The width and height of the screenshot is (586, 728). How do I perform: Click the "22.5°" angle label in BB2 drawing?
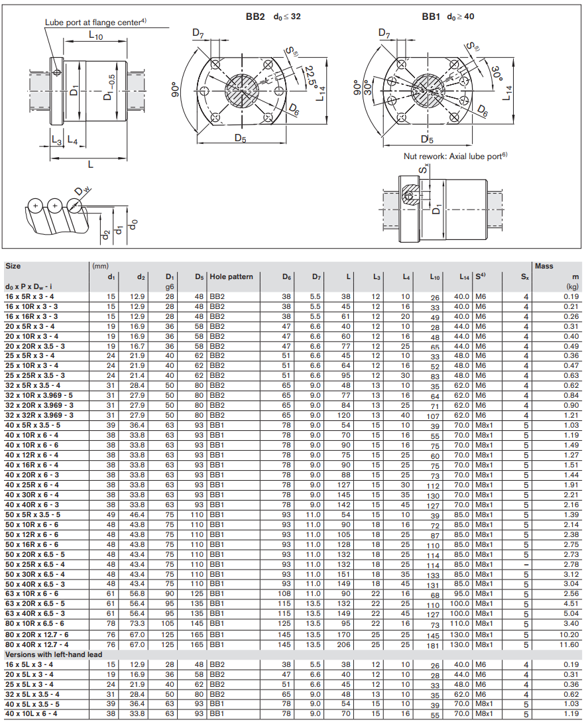pyautogui.click(x=310, y=79)
